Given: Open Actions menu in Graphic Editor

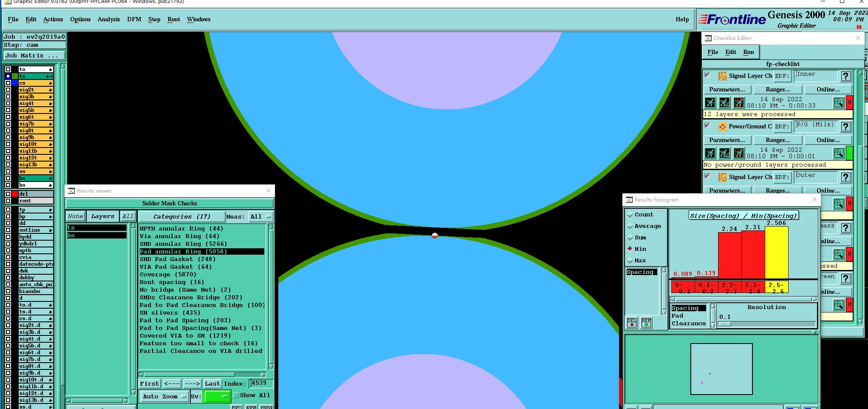Looking at the screenshot, I should pos(53,20).
